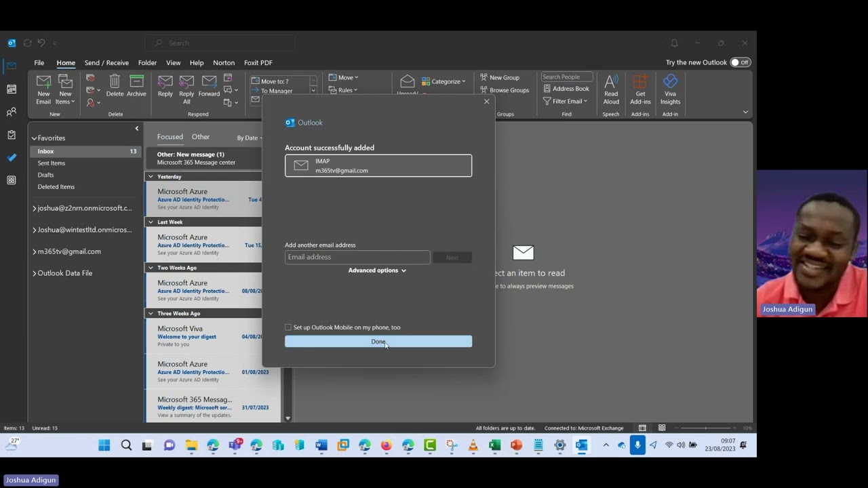Click taskbar Search magnifier
The height and width of the screenshot is (488, 868).
(126, 445)
